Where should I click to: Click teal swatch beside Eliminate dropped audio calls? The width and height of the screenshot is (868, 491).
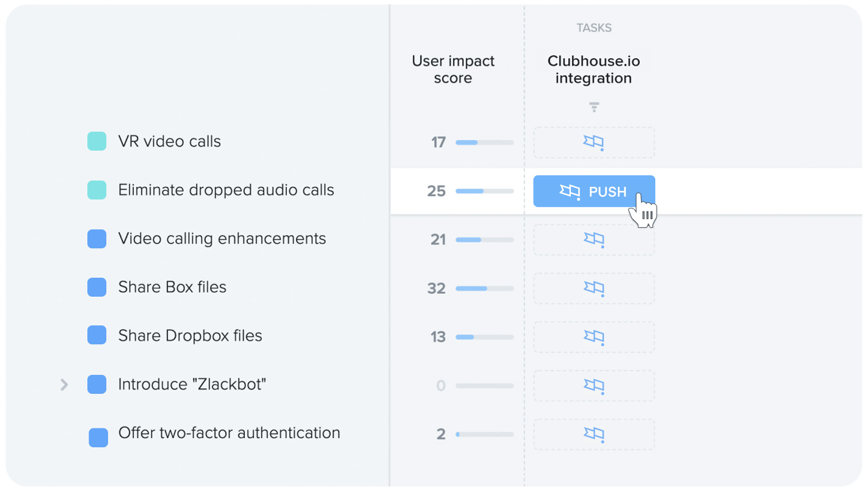[x=97, y=190]
